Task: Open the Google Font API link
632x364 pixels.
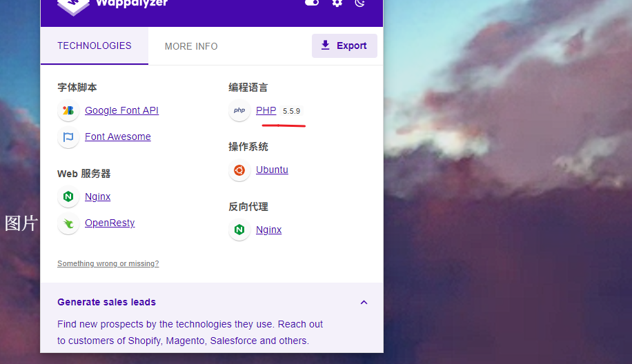Action: click(121, 110)
